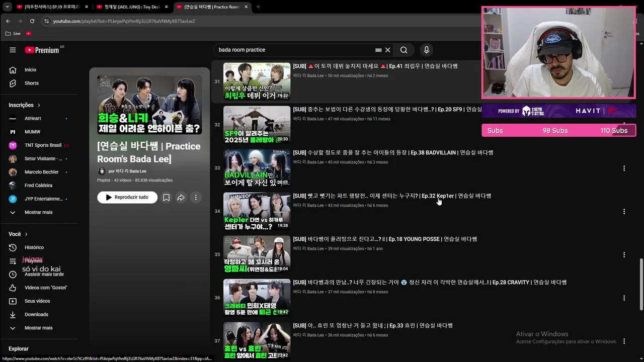Open options menu for Ep.28 CRAVITY
Image resolution: width=644 pixels, height=362 pixels.
coord(624,298)
